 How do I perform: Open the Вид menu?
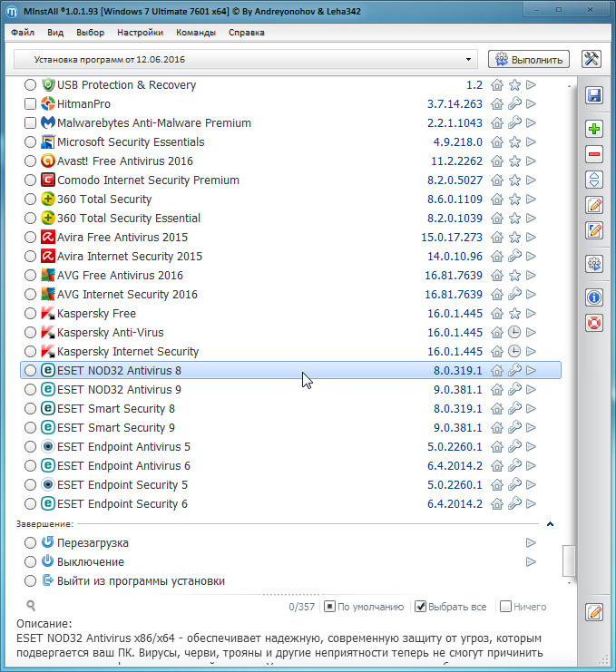point(55,33)
